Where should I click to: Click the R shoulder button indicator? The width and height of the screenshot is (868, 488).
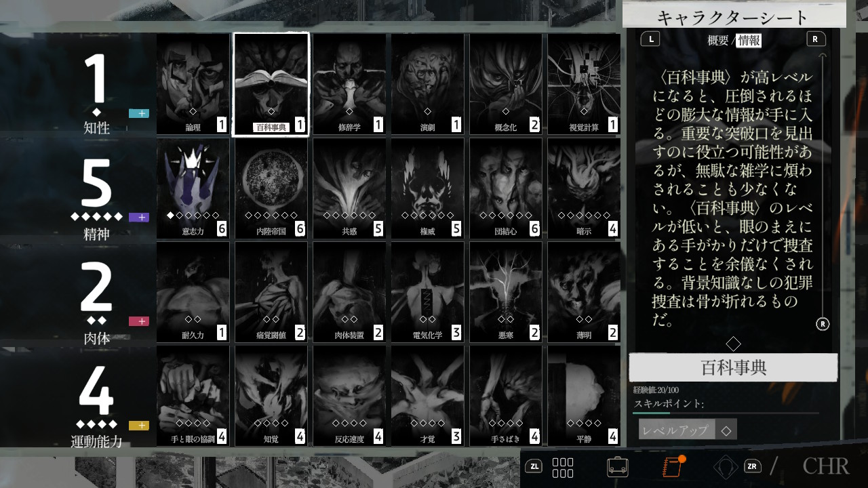coord(816,39)
